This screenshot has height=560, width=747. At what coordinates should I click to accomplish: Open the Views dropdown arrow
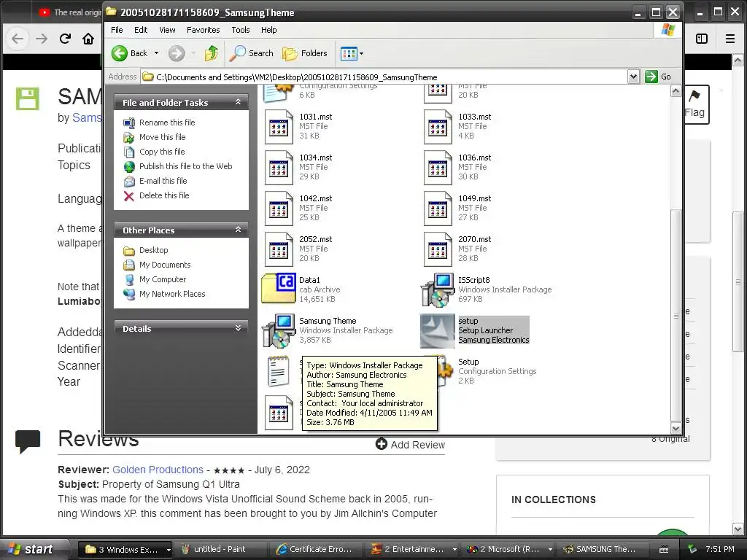pyautogui.click(x=362, y=54)
